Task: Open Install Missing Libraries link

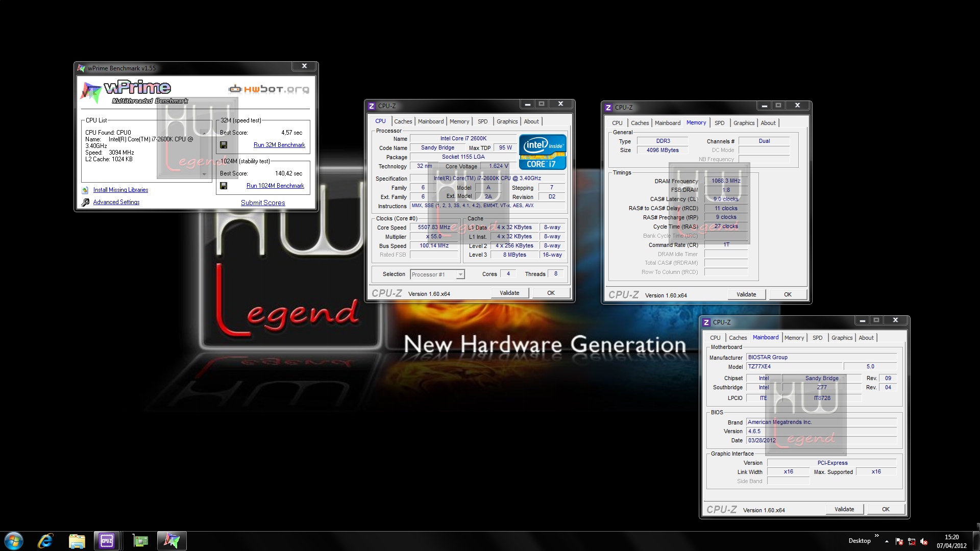Action: (120, 190)
